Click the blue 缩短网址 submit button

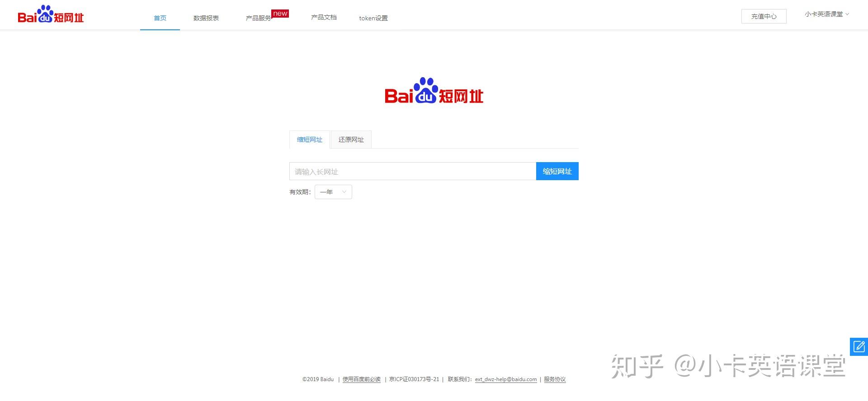557,171
